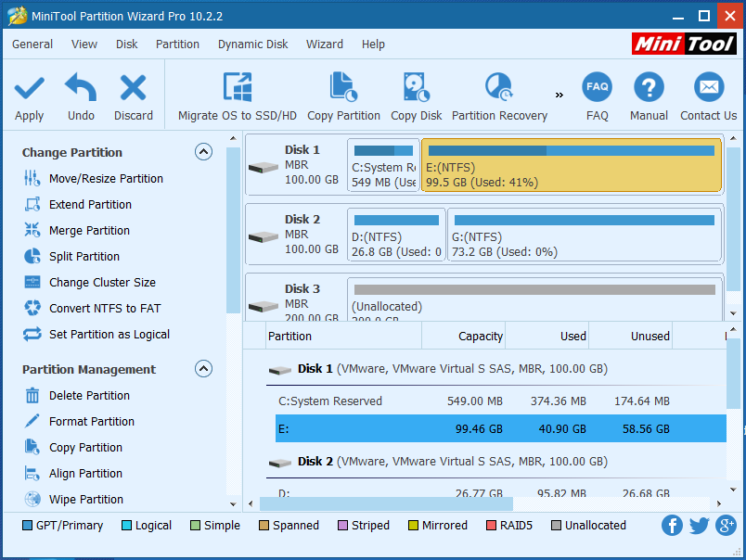Select Disk 2 in disk map
This screenshot has height=560, width=746.
(x=295, y=235)
